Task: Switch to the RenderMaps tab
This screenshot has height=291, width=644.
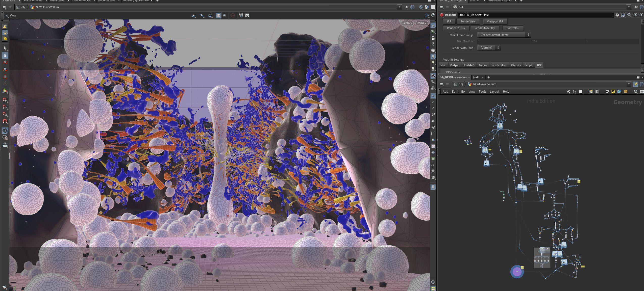Action: [499, 65]
